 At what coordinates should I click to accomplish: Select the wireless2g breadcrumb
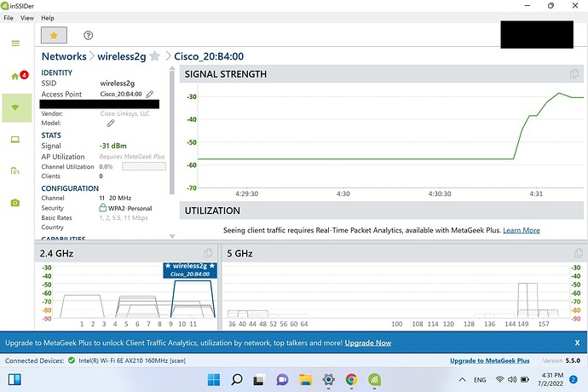click(122, 56)
